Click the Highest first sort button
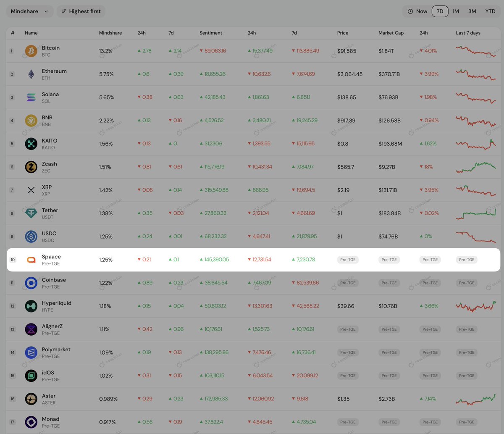504x434 pixels. click(x=81, y=11)
